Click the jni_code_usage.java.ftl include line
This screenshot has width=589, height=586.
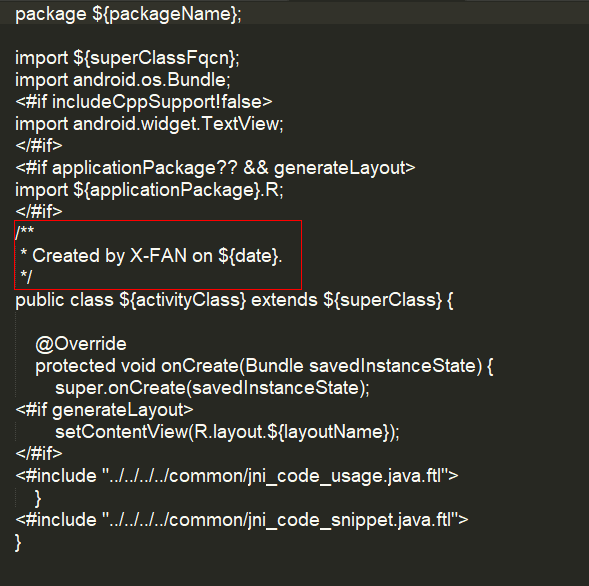[x=237, y=476]
